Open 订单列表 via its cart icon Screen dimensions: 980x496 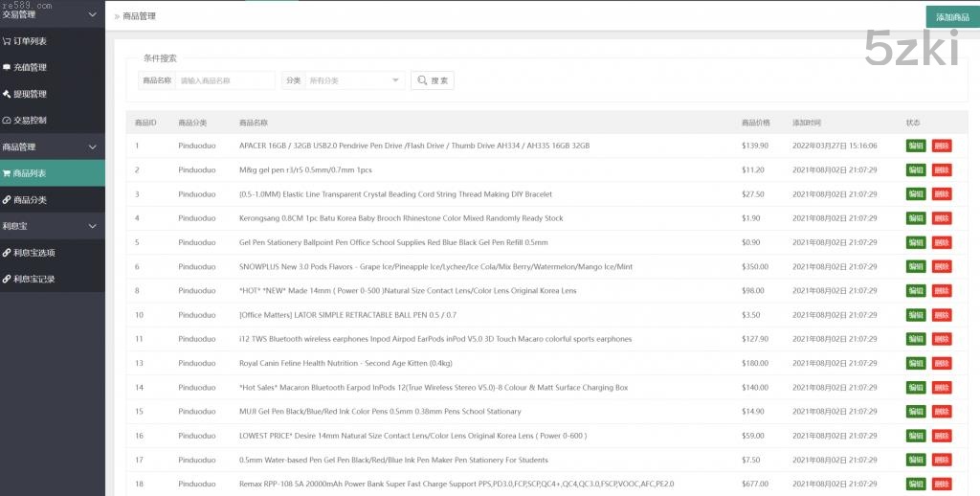pos(7,41)
